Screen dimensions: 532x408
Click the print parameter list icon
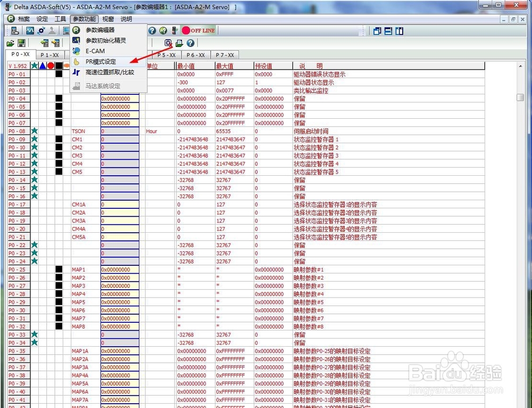pos(179,43)
